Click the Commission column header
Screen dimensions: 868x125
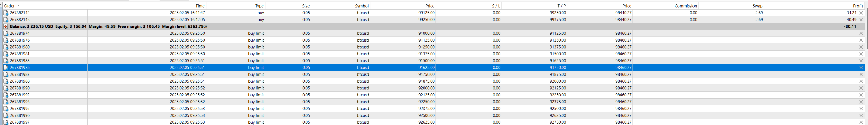[686, 6]
